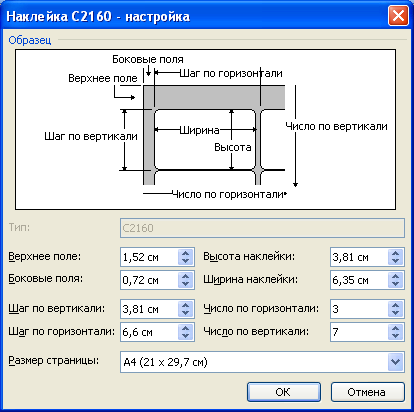Decrease the Верхнее поле value with down arrow
The width and height of the screenshot is (414, 412).
click(x=185, y=261)
